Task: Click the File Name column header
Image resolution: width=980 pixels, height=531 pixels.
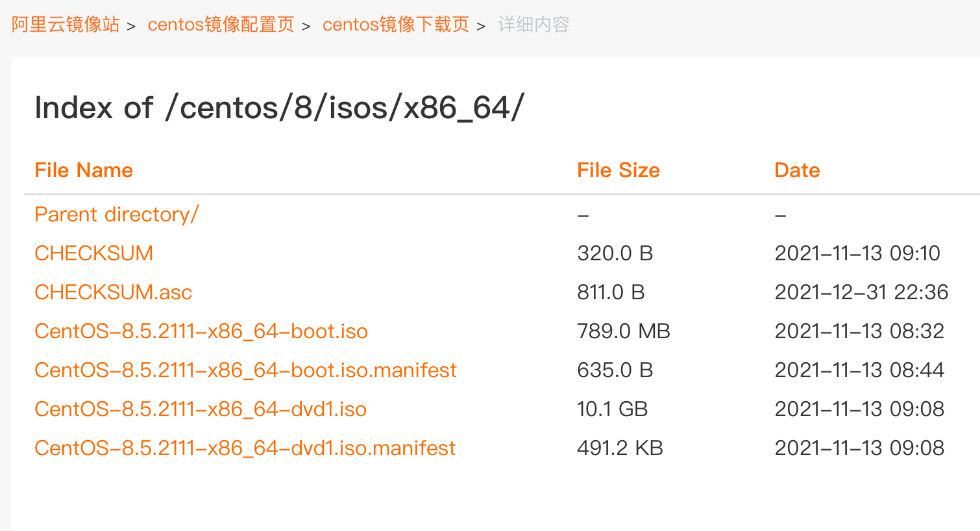Action: click(83, 170)
